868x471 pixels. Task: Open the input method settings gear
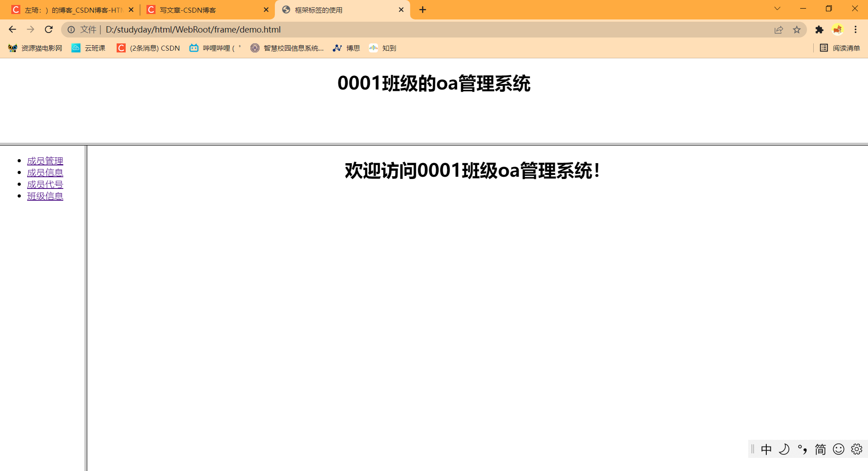(x=857, y=449)
